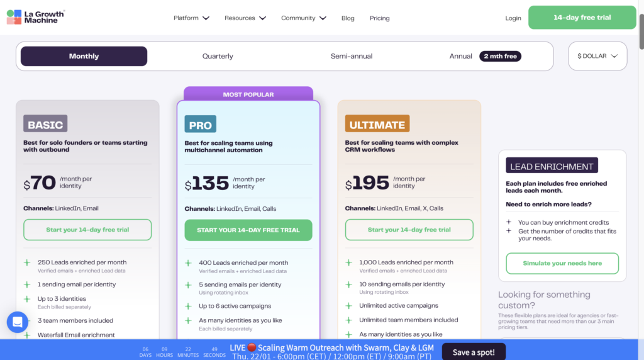Image resolution: width=644 pixels, height=360 pixels.
Task: Click the LEAD ENRICHMENT heading
Action: click(552, 165)
